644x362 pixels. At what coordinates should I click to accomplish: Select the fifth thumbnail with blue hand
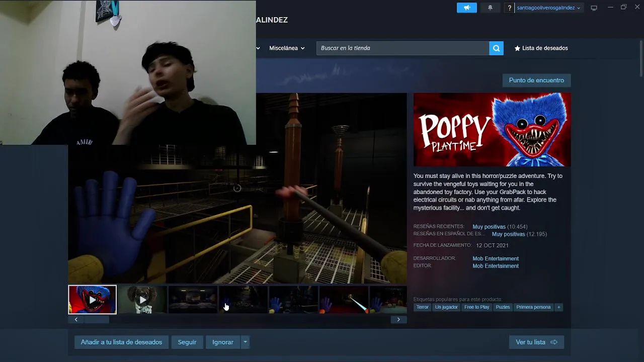click(x=293, y=300)
